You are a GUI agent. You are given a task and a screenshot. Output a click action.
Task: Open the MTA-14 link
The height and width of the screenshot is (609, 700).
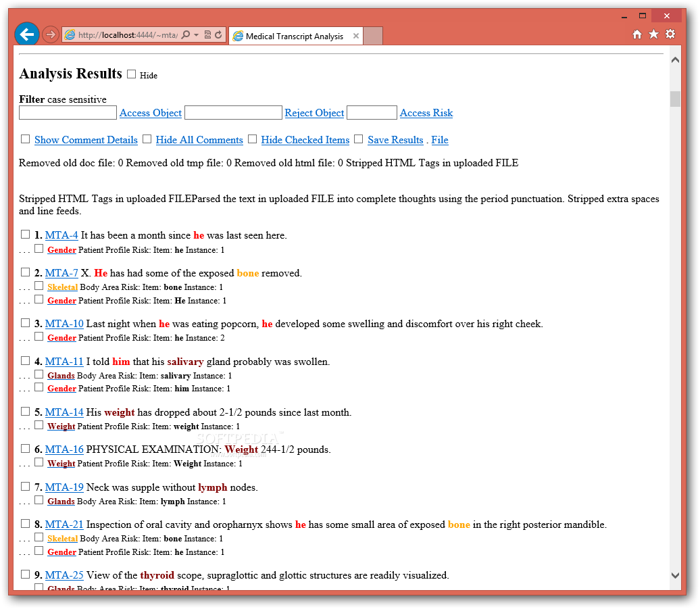click(64, 412)
